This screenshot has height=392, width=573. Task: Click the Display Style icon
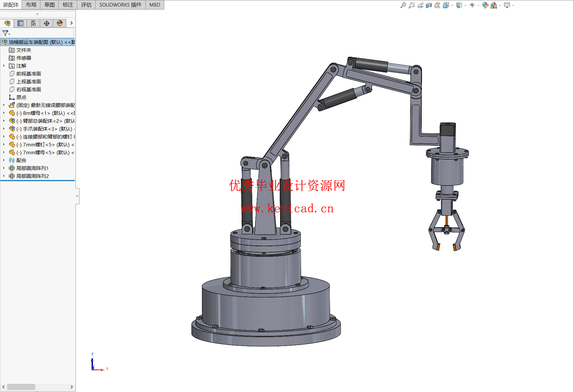459,5
